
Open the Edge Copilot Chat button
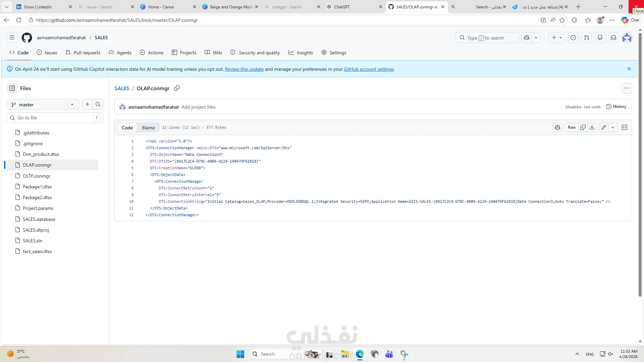(630, 20)
